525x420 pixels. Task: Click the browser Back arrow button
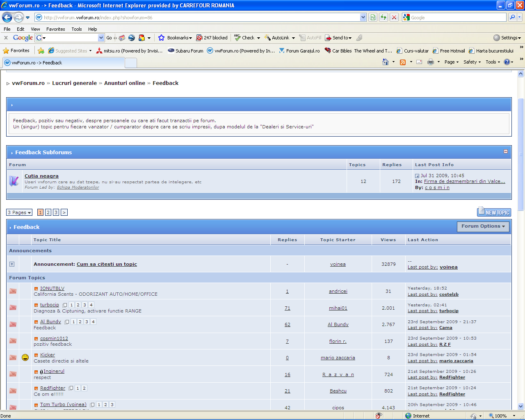(7, 17)
